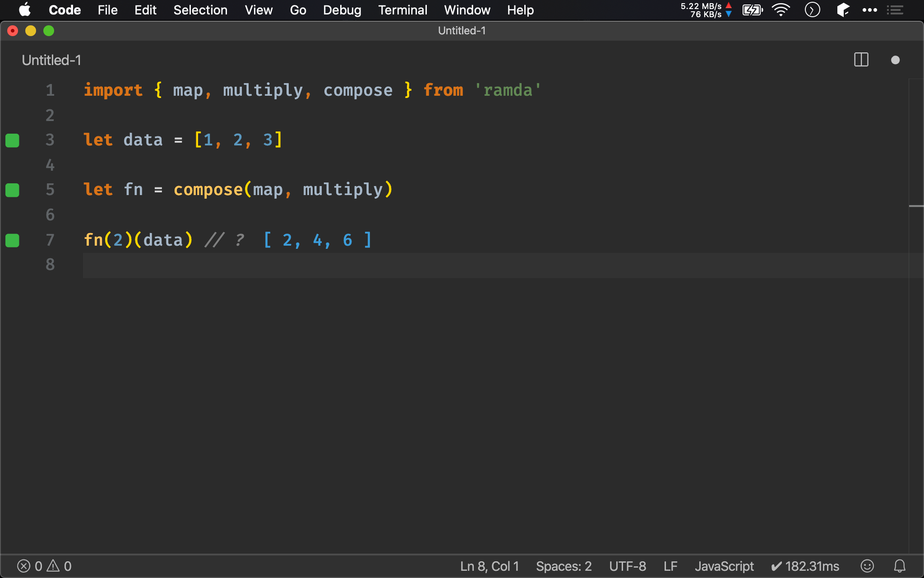
Task: Open the Notification Center list icon
Action: coord(895,10)
